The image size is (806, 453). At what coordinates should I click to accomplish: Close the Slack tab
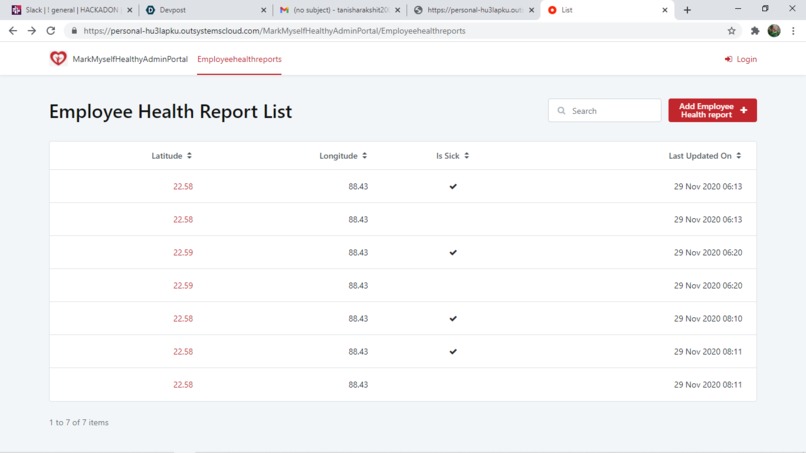point(130,10)
